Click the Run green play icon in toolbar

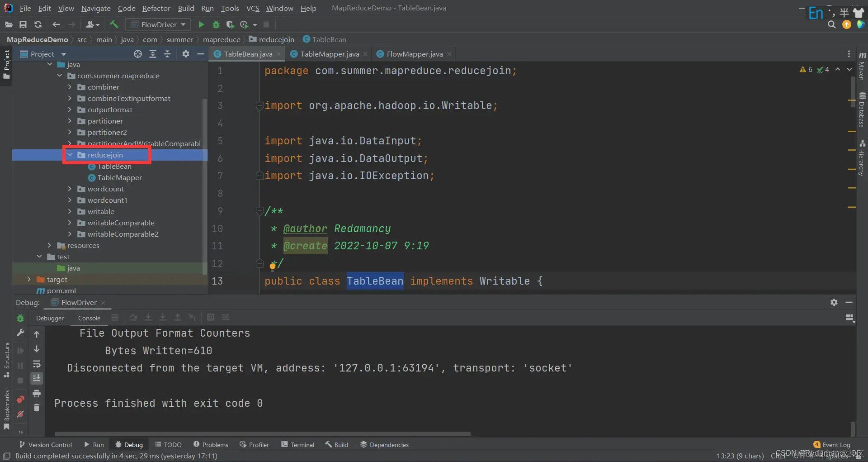[x=201, y=24]
